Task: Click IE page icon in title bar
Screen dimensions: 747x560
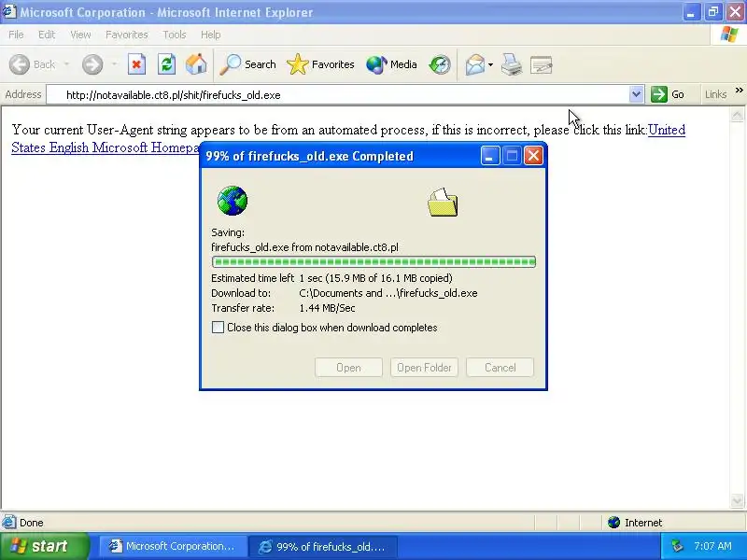Action: [x=9, y=11]
